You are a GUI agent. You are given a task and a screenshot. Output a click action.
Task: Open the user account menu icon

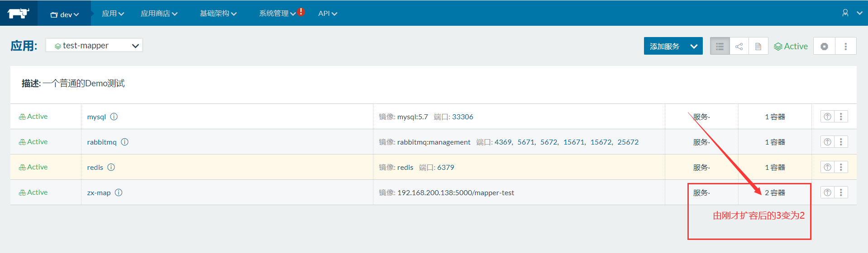click(x=845, y=13)
